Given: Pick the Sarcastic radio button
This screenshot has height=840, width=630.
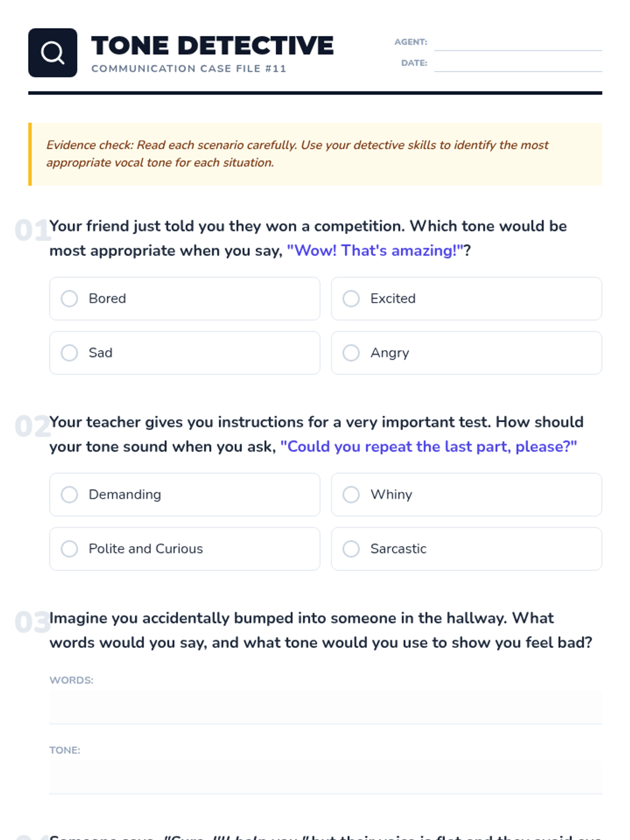Looking at the screenshot, I should pos(351,549).
